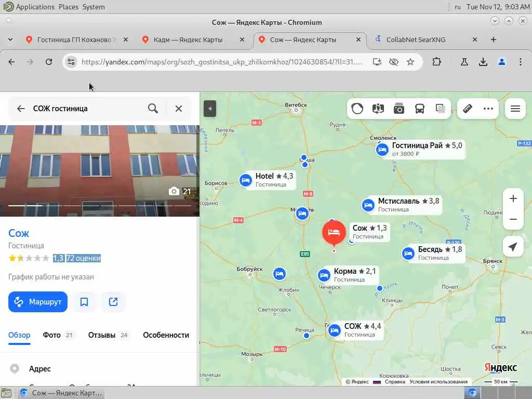Image resolution: width=532 pixels, height=399 pixels.
Task: Open a new browser tab
Action: [x=494, y=39]
